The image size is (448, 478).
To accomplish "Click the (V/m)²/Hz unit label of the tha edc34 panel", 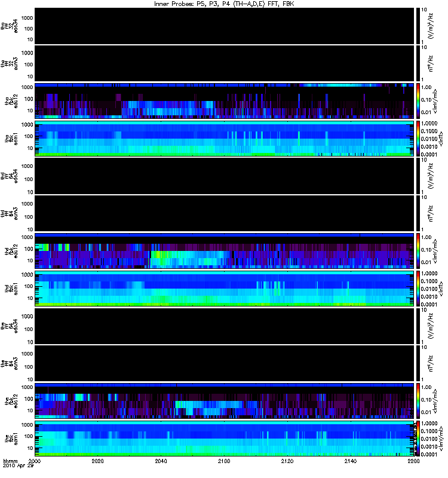I will coord(431,26).
